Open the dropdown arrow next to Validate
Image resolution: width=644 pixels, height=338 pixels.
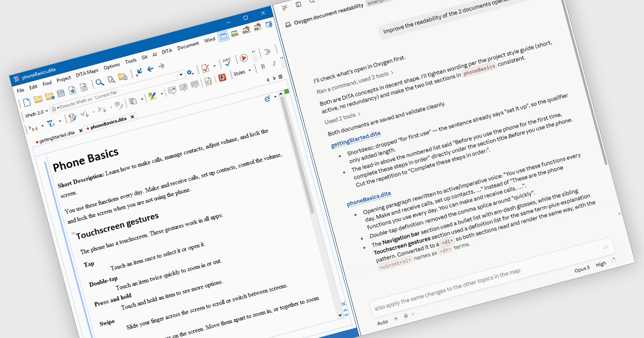(x=214, y=65)
